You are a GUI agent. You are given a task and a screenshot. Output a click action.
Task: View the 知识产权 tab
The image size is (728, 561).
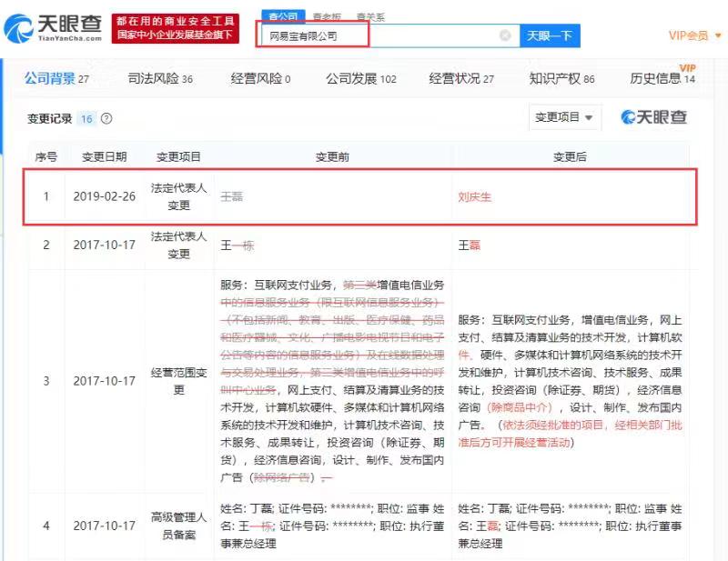tap(562, 79)
